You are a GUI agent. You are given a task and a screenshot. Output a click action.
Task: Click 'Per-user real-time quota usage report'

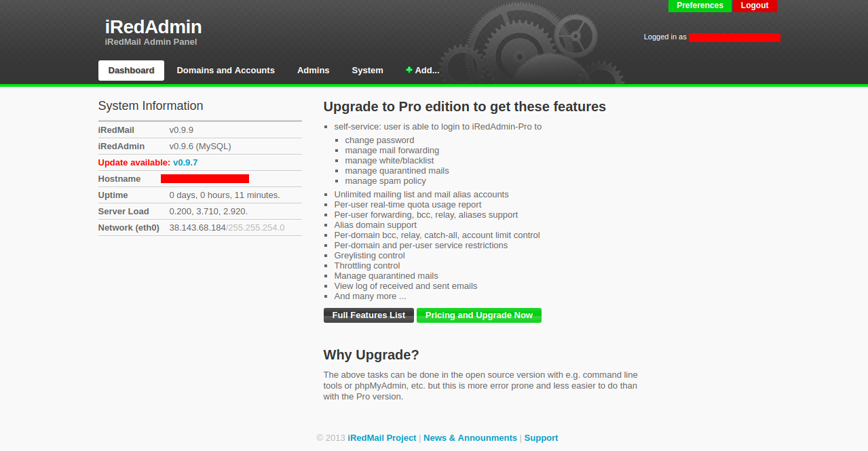click(x=408, y=205)
